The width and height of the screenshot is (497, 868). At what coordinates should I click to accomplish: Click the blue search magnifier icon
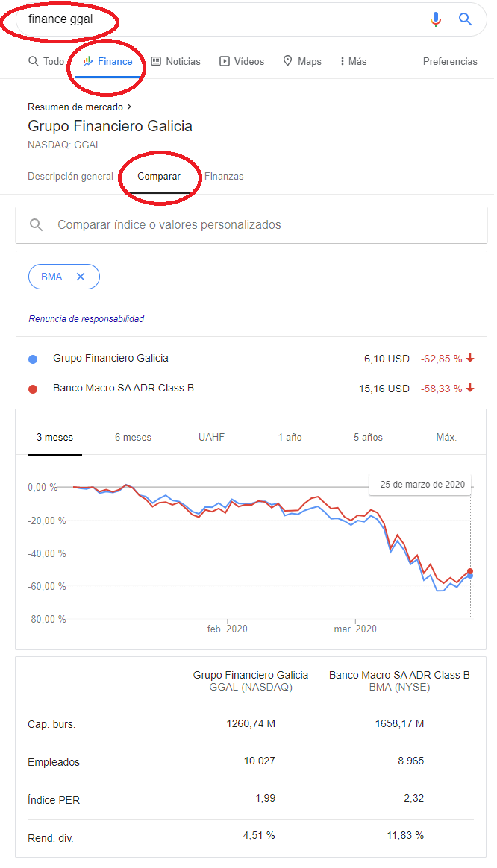(x=466, y=19)
